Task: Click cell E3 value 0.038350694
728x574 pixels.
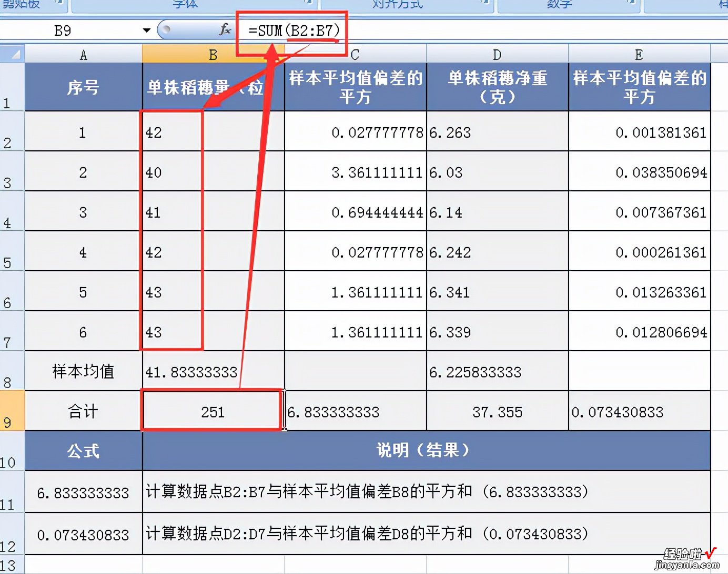Action: 639,171
